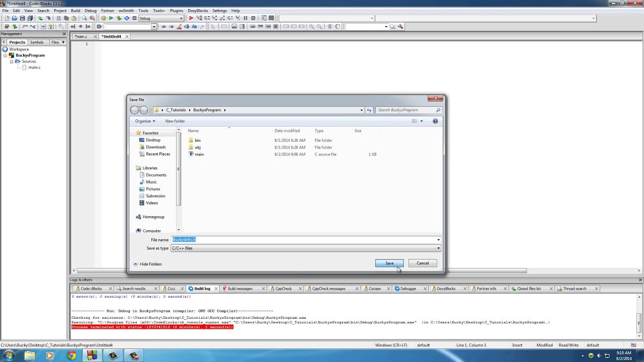Image resolution: width=644 pixels, height=362 pixels.
Task: Open the address bar history dropdown
Action: (361, 110)
